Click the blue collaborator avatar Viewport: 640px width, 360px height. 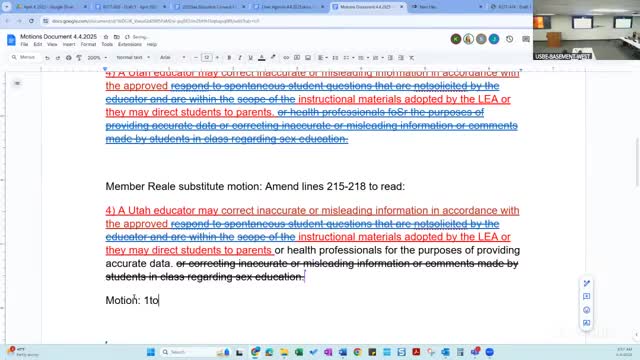[x=494, y=39]
